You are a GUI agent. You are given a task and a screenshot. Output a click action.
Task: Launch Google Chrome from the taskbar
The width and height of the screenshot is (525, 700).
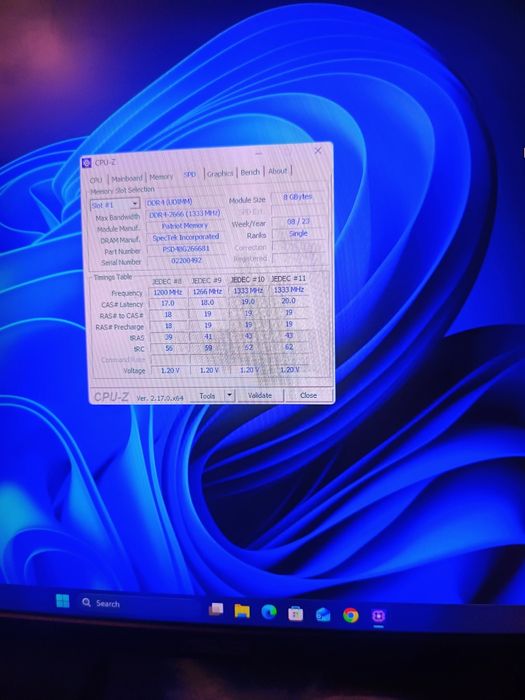pyautogui.click(x=350, y=615)
